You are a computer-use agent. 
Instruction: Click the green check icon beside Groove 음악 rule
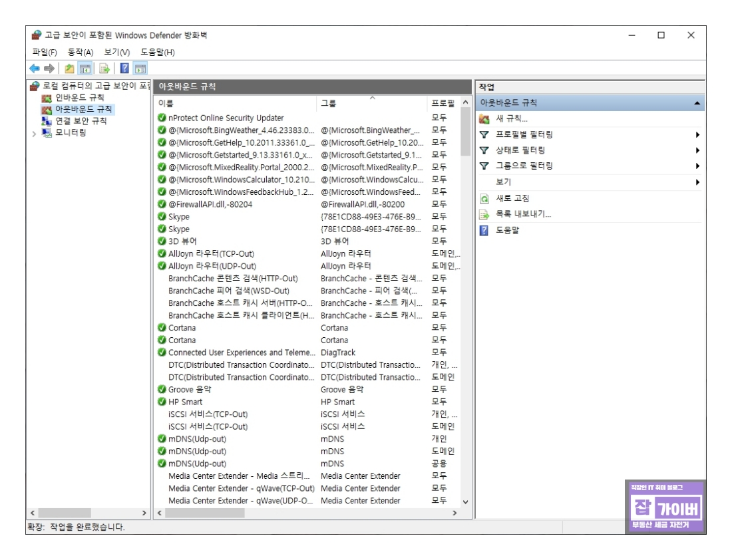[162, 389]
